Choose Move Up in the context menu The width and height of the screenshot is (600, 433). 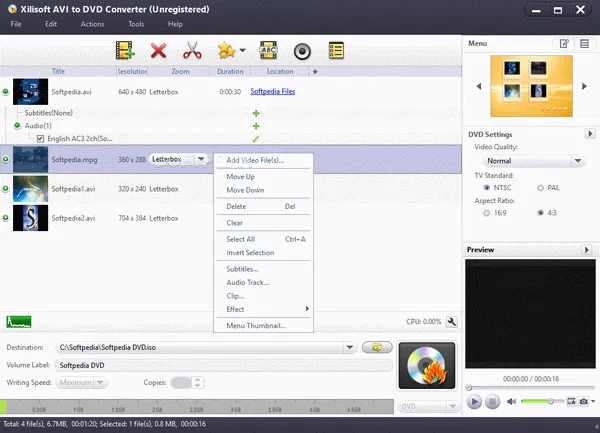coord(240,176)
